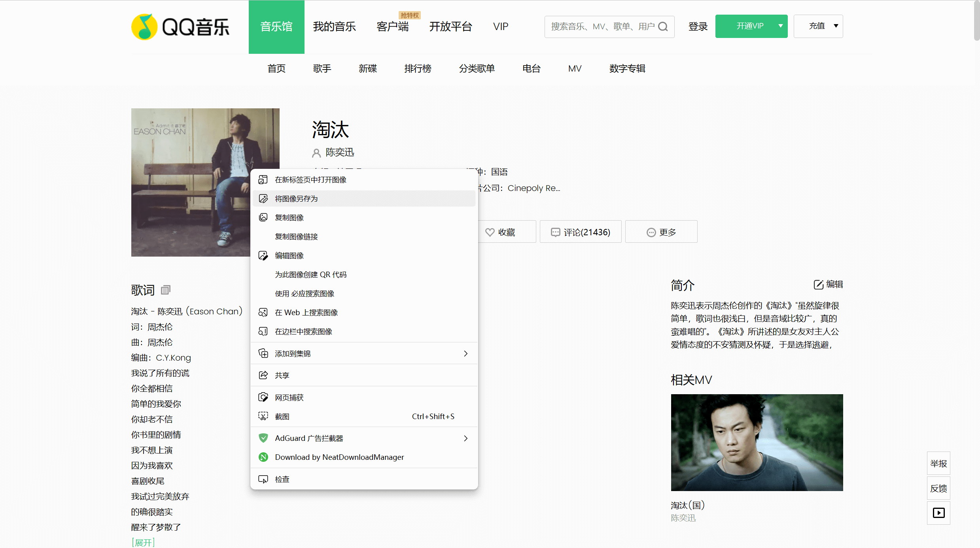
Task: Click the search magnifier icon
Action: click(663, 26)
